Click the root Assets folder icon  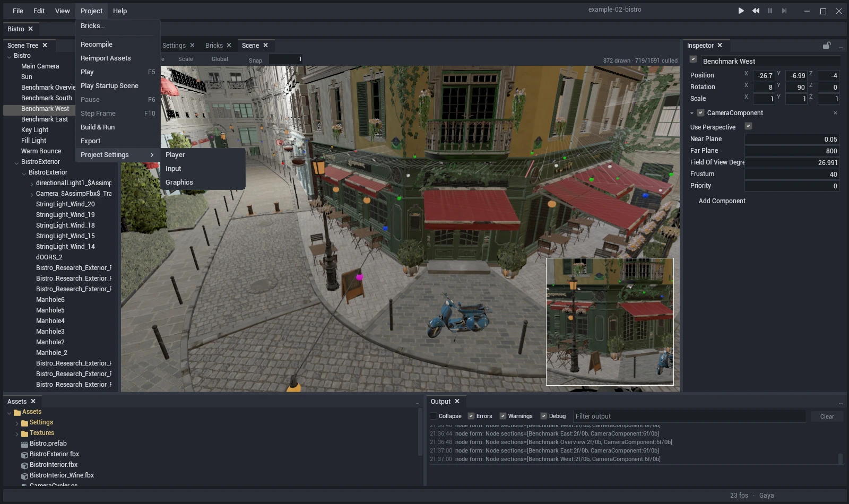tap(17, 412)
